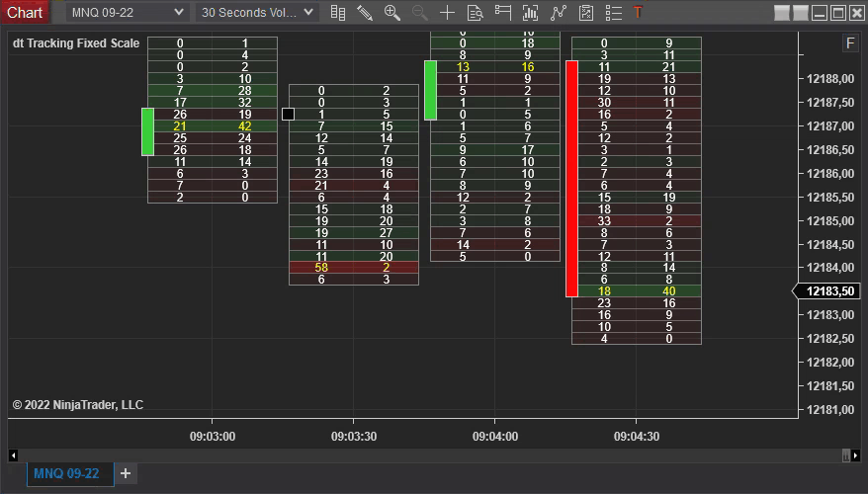Click the horizontal scrollbar thumb handle
This screenshot has height=494, width=868.
tap(846, 455)
